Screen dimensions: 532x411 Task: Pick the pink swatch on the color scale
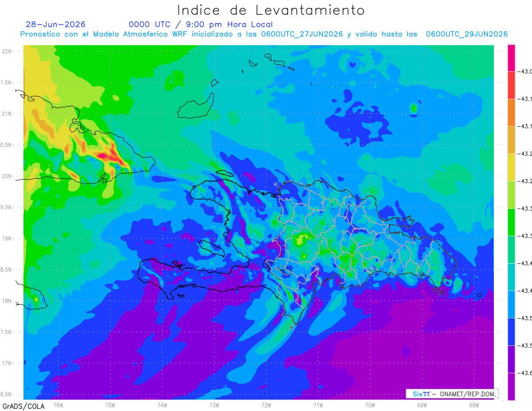(511, 58)
